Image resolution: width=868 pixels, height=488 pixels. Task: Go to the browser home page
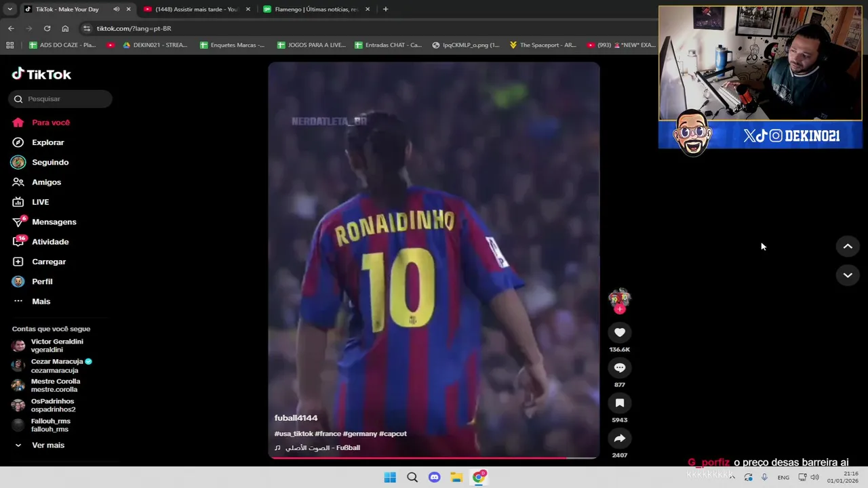coord(65,28)
